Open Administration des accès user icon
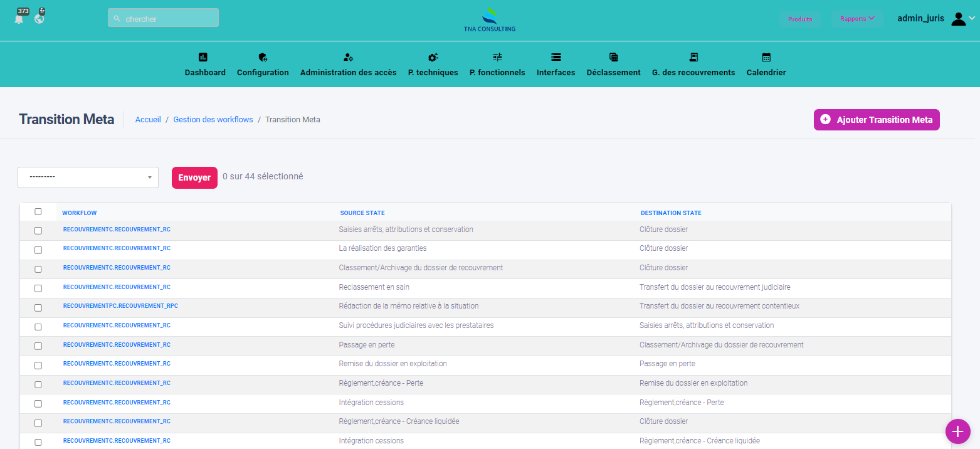 (x=348, y=57)
